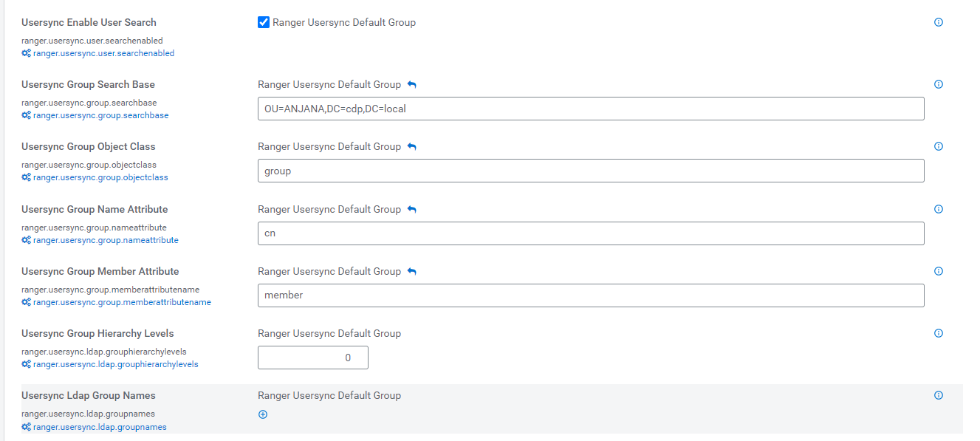
Task: Click undo arrow for Usersync Group Object Class
Action: pyautogui.click(x=412, y=147)
